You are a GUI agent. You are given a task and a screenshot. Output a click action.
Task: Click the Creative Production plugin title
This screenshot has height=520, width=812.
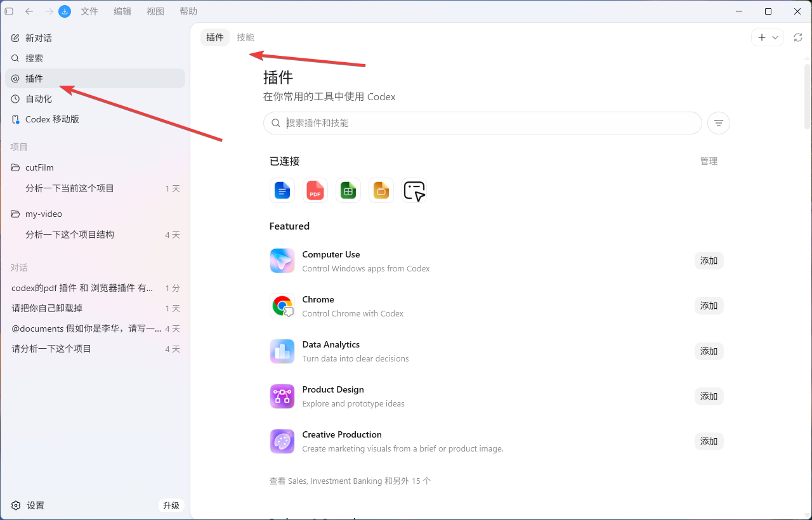point(342,434)
